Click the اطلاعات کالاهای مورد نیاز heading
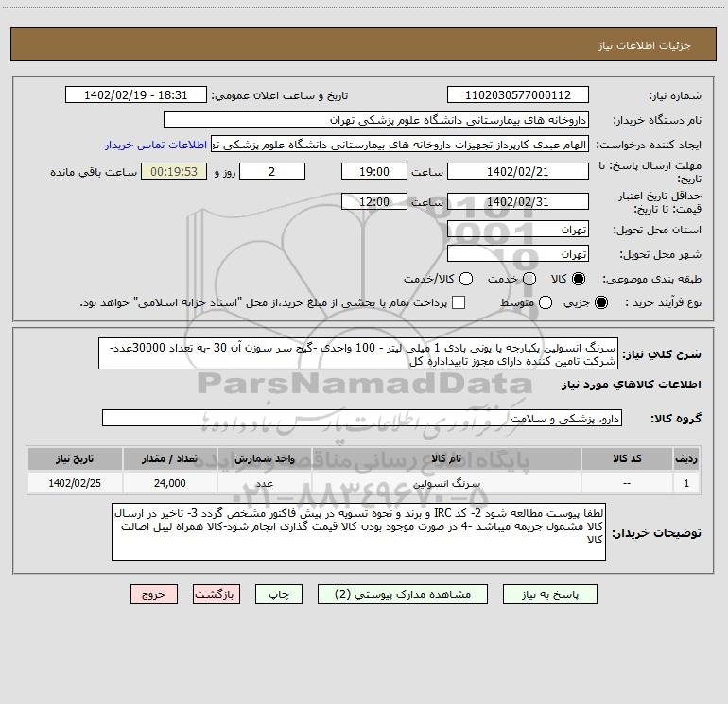Screen dimensions: 728x704 632,385
